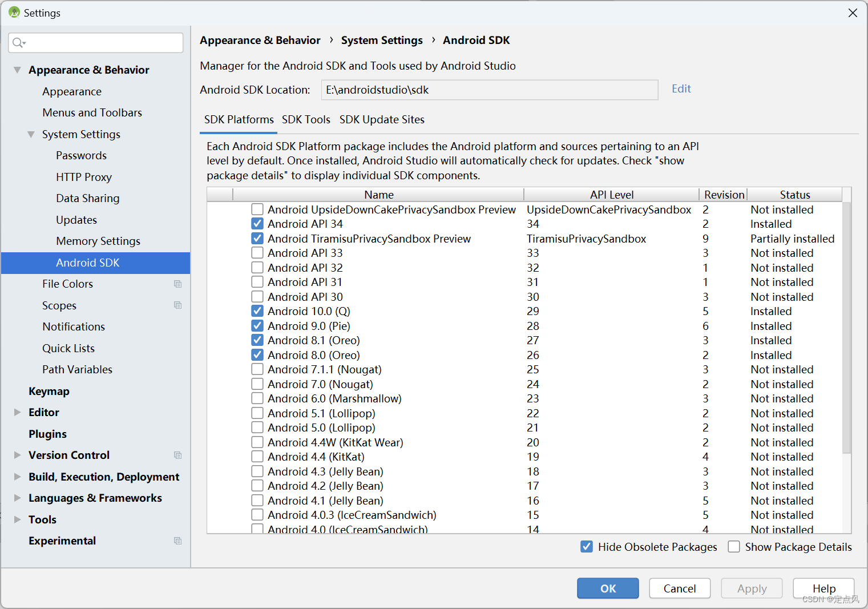The width and height of the screenshot is (868, 609).
Task: Open the SDK Update Sites tab
Action: 382,120
